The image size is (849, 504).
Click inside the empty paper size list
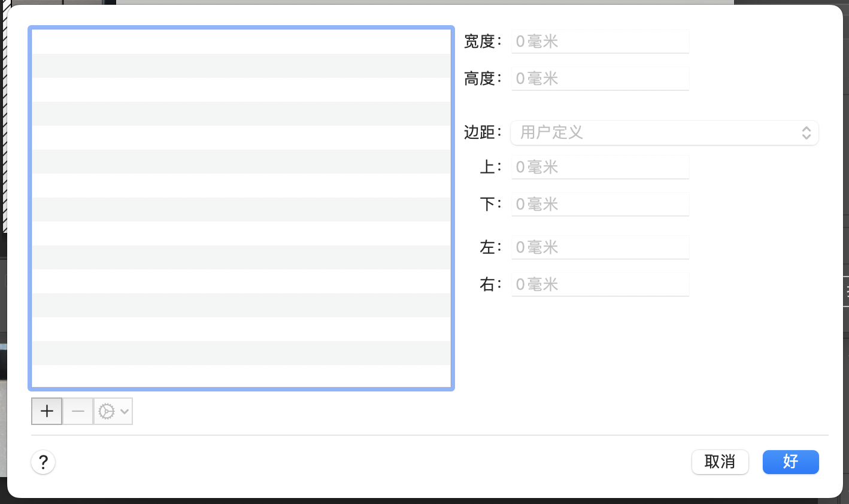(241, 210)
